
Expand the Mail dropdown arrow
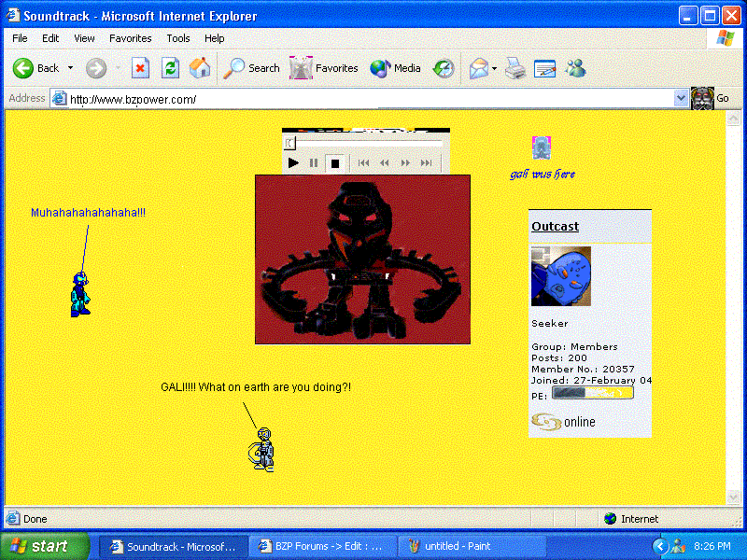click(x=495, y=68)
